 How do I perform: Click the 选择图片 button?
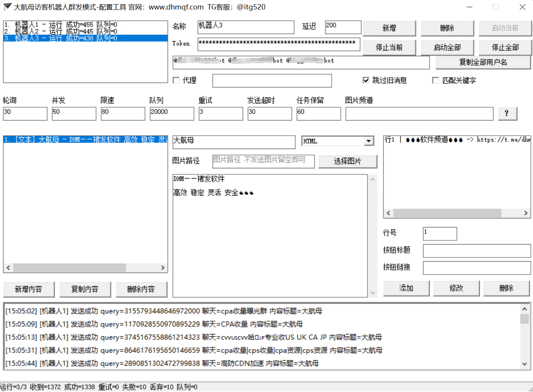347,161
